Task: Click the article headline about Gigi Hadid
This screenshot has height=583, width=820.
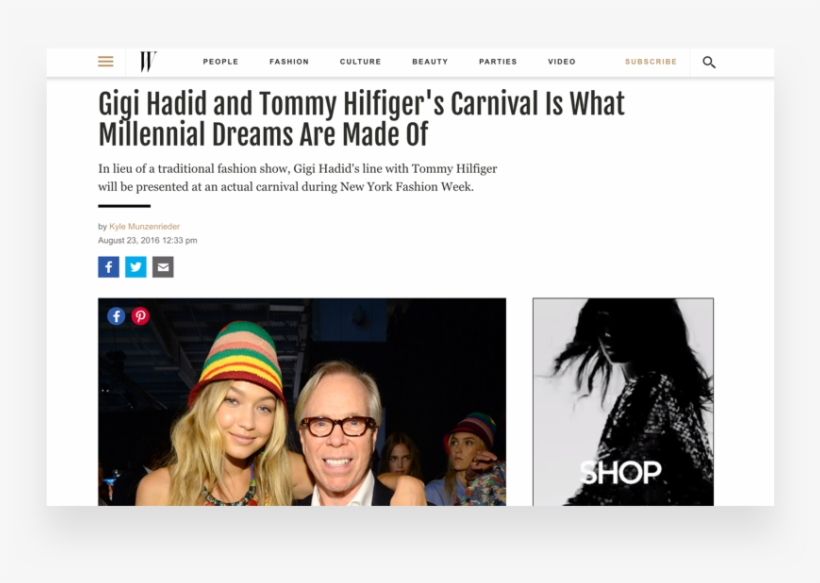Action: pyautogui.click(x=361, y=119)
